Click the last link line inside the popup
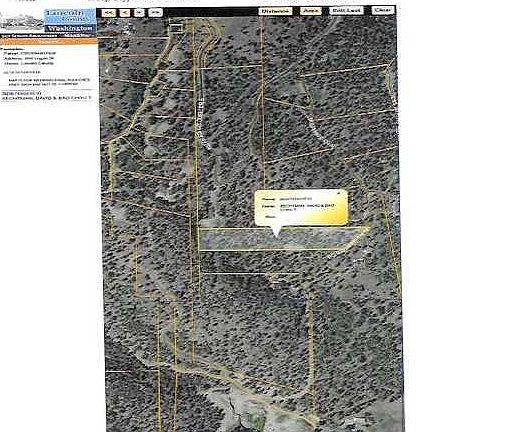Viewport: 521px width, 432px height. (x=270, y=216)
